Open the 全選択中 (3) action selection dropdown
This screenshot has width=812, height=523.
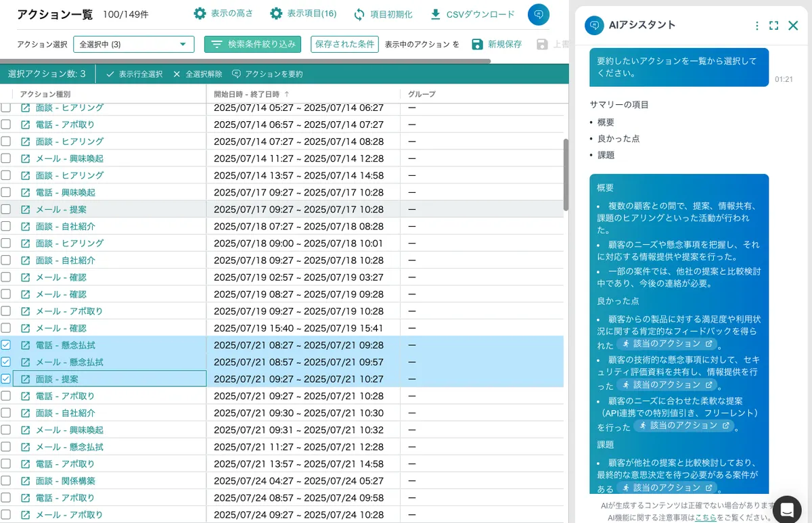point(133,45)
